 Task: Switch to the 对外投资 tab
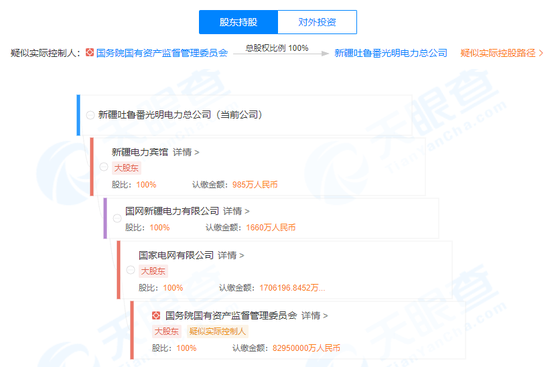click(317, 22)
